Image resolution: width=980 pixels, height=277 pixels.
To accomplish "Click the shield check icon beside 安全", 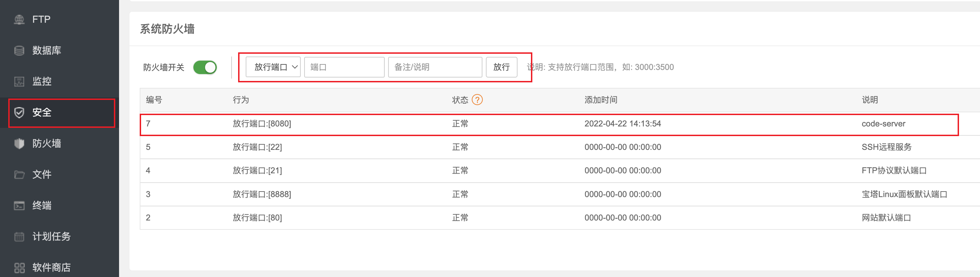I will coord(19,112).
